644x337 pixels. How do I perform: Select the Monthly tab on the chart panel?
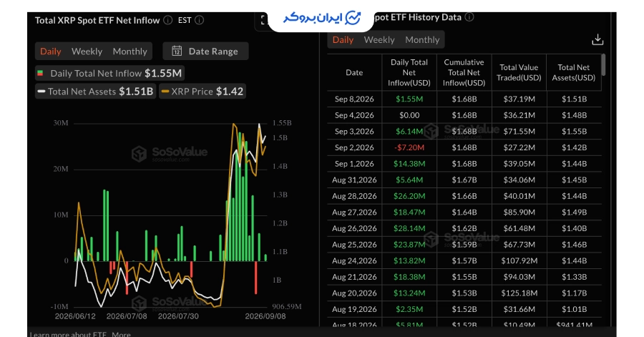[130, 52]
